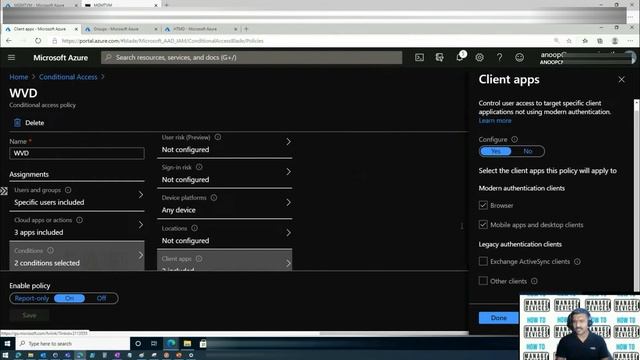This screenshot has height=360, width=640.
Task: Click the Client apps panel vertical scrollbar
Action: click(x=636, y=196)
